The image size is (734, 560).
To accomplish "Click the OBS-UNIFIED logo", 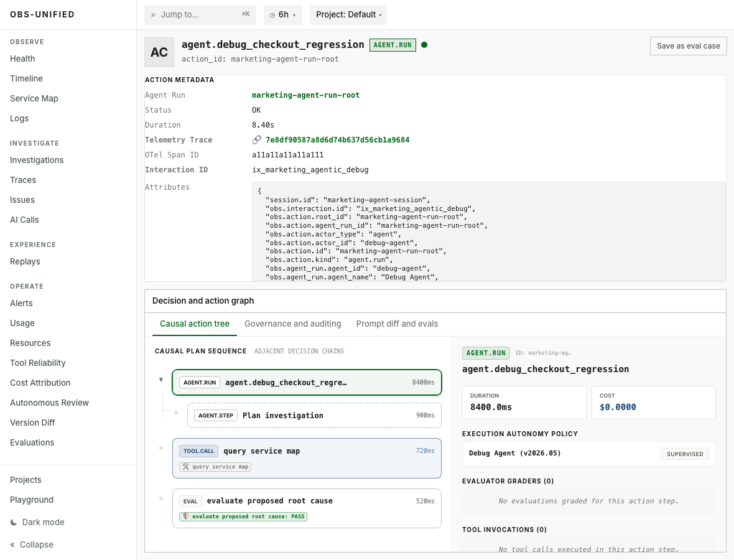I will pyautogui.click(x=42, y=14).
